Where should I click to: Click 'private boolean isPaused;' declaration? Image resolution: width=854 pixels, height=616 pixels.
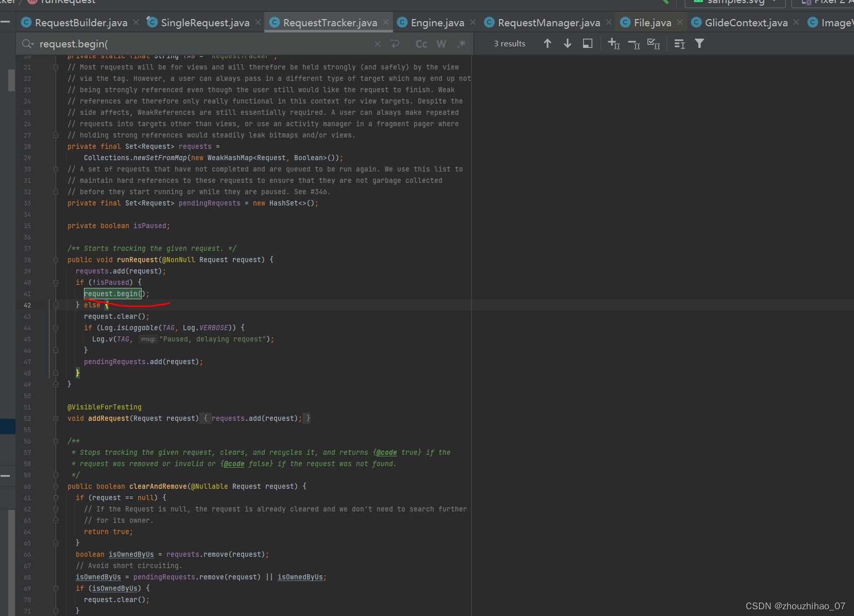pos(118,226)
